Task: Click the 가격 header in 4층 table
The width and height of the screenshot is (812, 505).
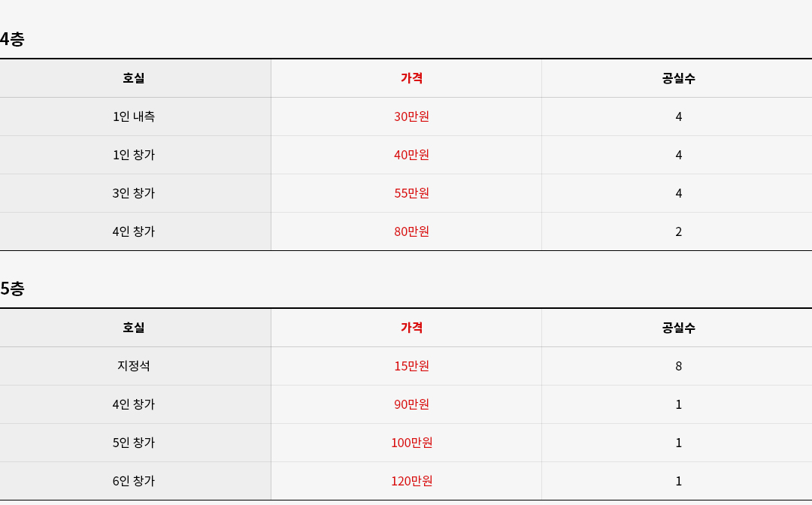Action: click(412, 78)
